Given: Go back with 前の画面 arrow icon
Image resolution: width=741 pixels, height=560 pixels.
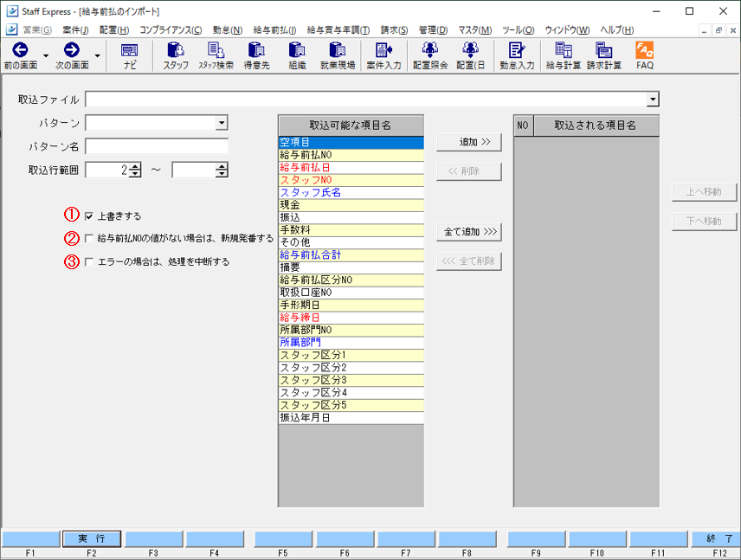Looking at the screenshot, I should pos(20,49).
